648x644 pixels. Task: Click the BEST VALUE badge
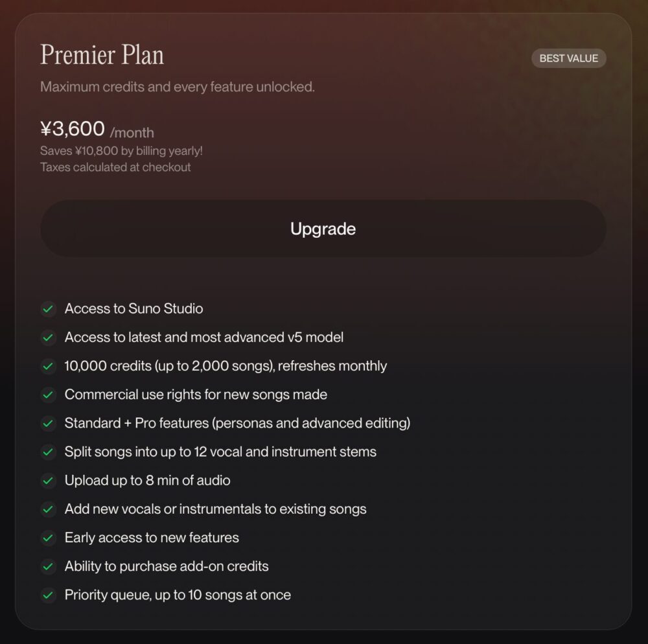568,58
